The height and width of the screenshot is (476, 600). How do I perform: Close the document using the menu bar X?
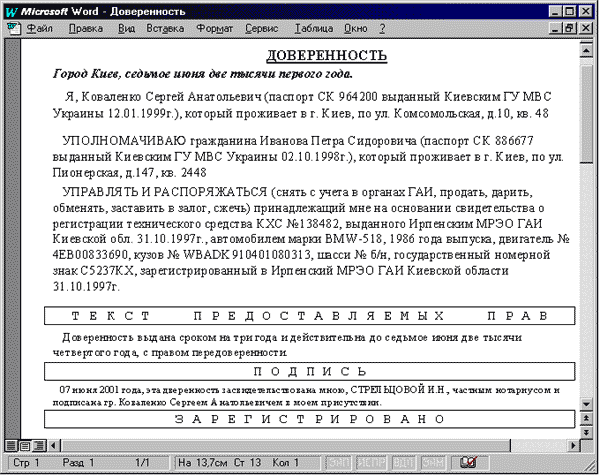[x=586, y=28]
